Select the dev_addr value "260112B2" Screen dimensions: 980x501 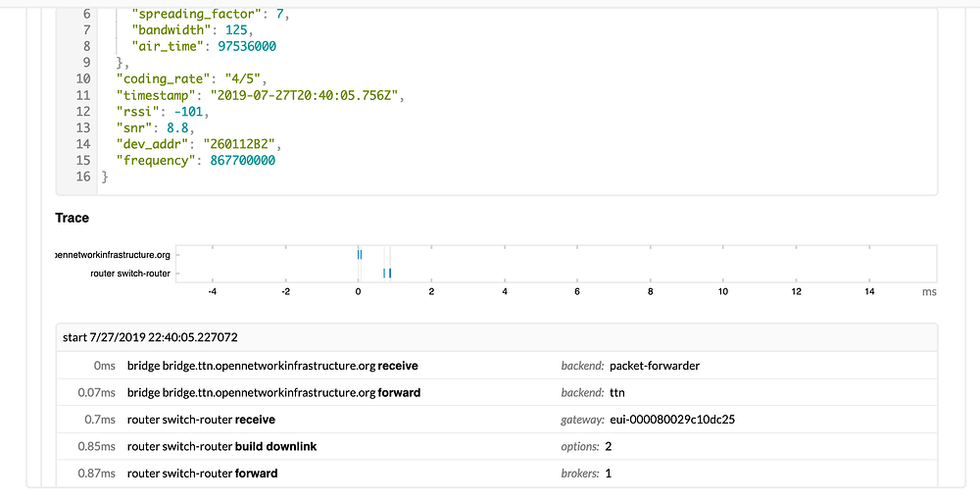[238, 144]
